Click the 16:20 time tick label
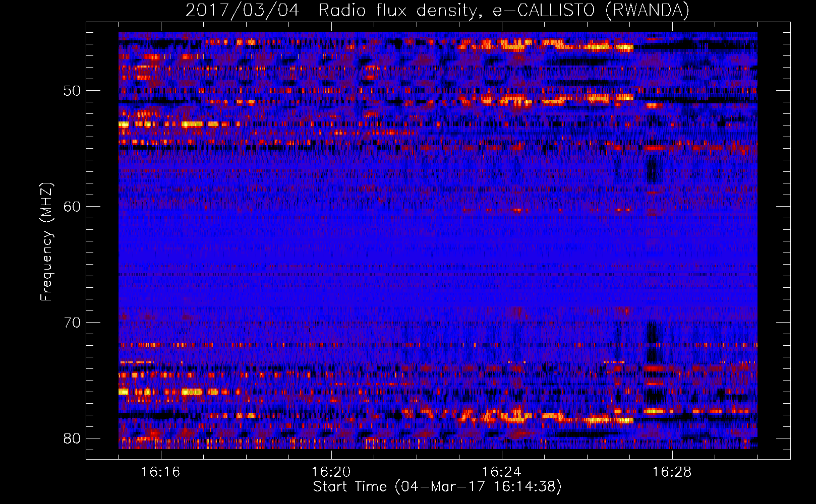Screen dimensions: 816x504 click(x=331, y=472)
